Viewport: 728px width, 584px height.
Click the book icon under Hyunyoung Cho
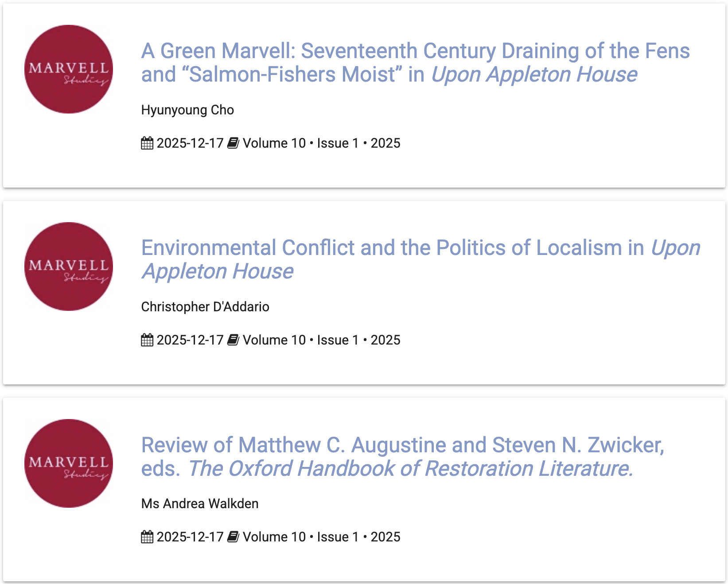point(233,143)
